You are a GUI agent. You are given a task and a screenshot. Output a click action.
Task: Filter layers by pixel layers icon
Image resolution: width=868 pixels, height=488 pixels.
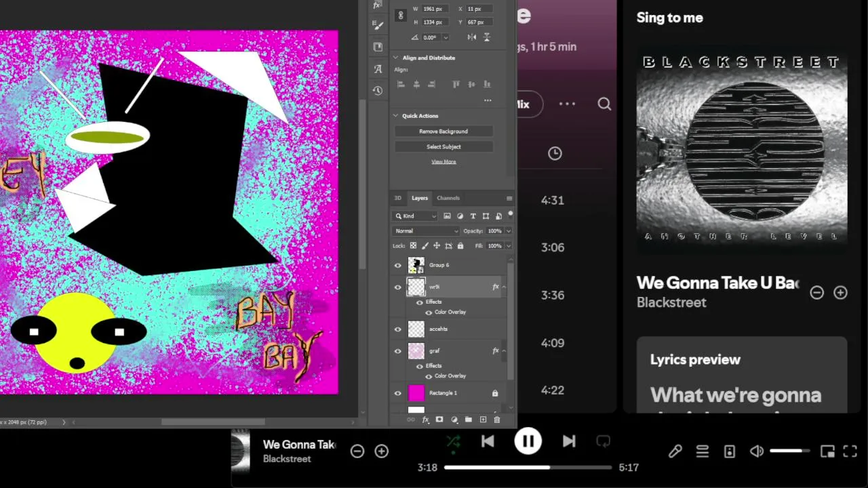(x=447, y=216)
